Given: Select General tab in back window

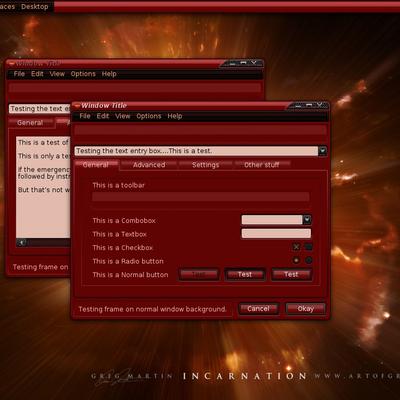Looking at the screenshot, I should [30, 123].
